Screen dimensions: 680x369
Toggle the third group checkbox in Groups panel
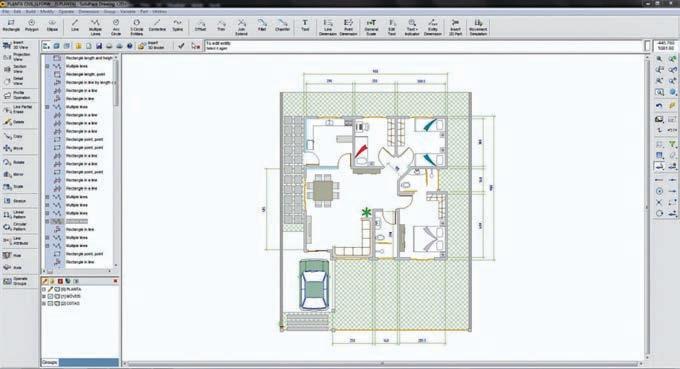(50, 304)
